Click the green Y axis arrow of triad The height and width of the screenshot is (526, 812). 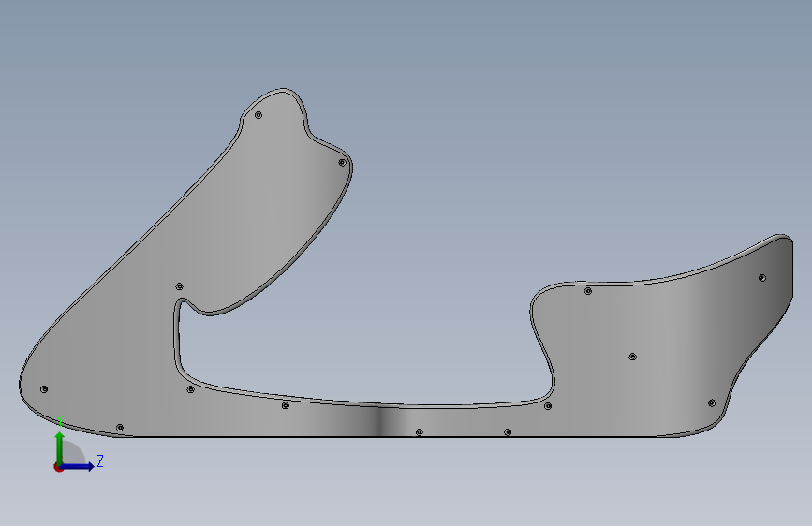(60, 447)
